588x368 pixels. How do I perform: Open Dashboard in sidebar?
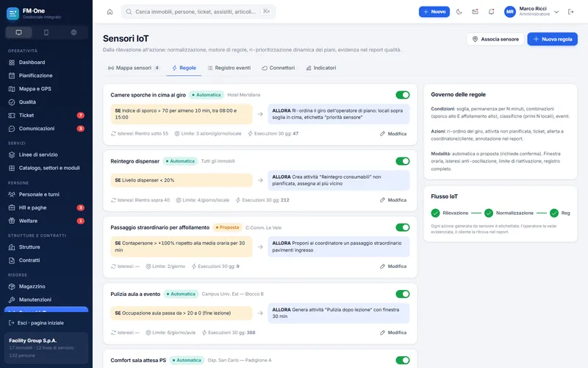pos(46,63)
